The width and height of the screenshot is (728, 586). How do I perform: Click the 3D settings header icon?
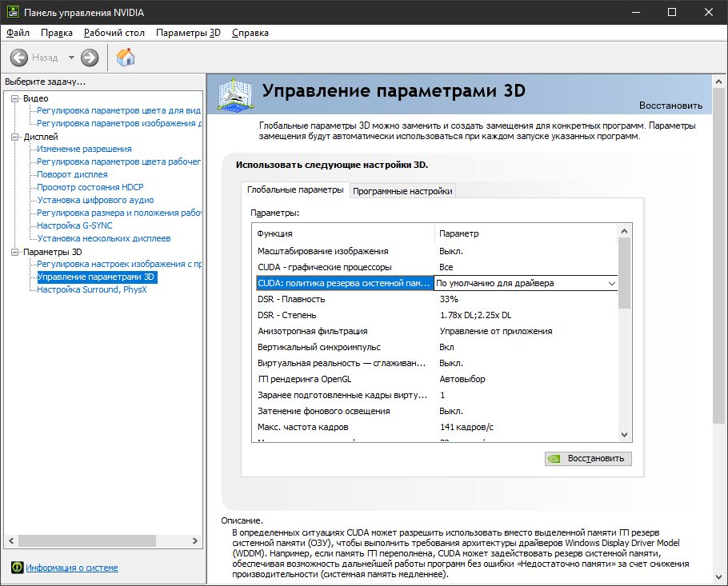[x=235, y=94]
